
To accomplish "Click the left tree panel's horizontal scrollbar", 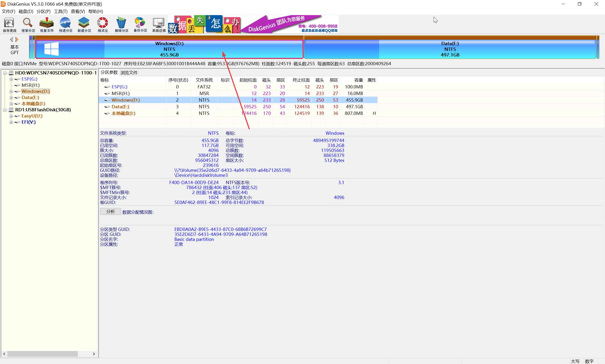I will [x=42, y=354].
